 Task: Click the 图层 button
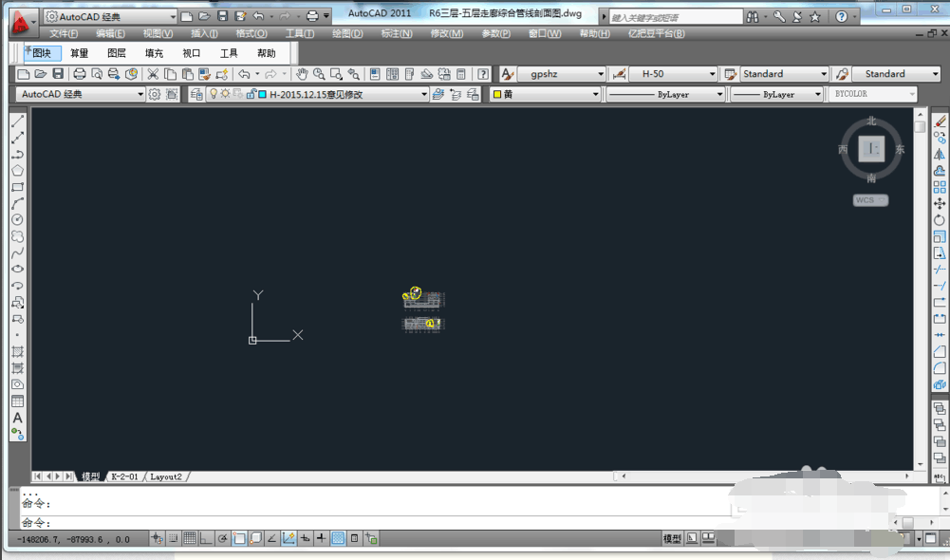[x=117, y=53]
